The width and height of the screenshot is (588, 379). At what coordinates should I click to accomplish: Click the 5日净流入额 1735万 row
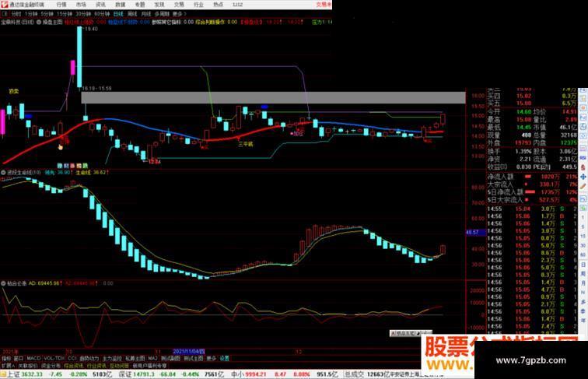pyautogui.click(x=532, y=191)
